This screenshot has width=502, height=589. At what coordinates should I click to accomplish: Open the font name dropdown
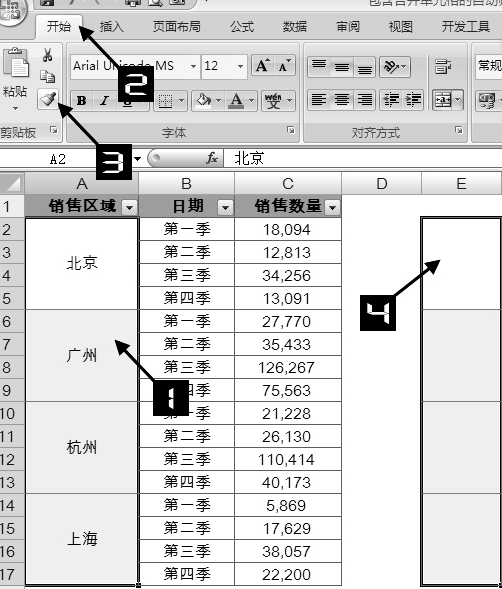pyautogui.click(x=193, y=66)
